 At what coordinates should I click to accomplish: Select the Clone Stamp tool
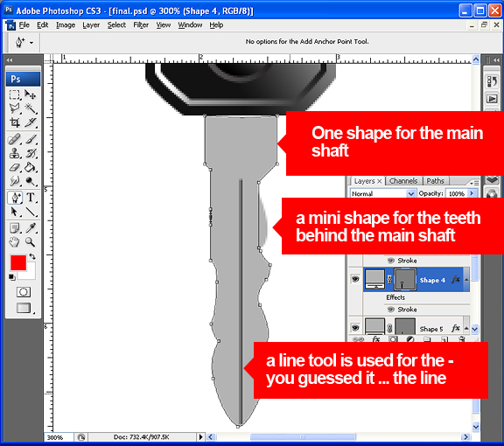tap(15, 153)
